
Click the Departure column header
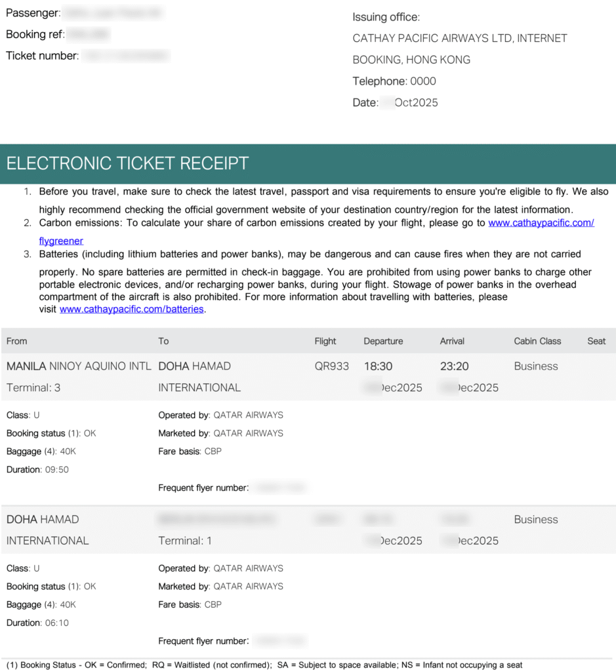coord(383,341)
